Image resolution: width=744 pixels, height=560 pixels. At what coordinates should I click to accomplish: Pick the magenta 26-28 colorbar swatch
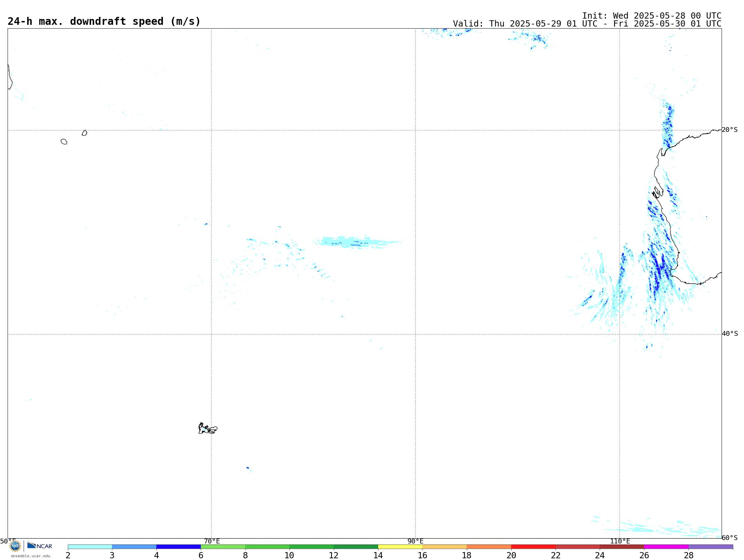click(666, 547)
